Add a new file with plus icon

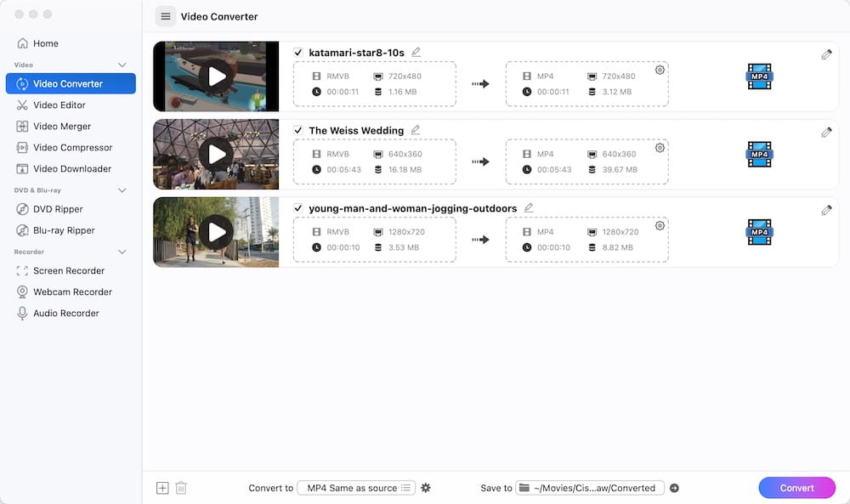162,488
